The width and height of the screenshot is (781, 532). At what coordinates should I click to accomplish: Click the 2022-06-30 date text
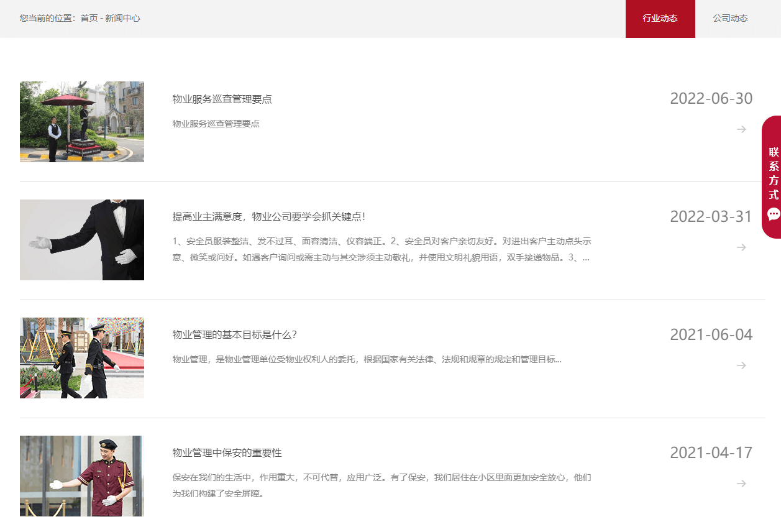pos(711,99)
